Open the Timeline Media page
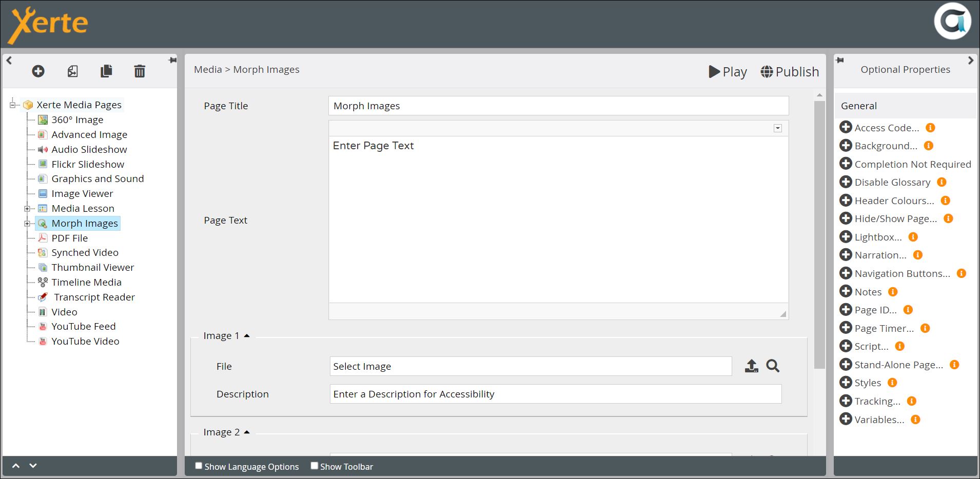 click(86, 283)
